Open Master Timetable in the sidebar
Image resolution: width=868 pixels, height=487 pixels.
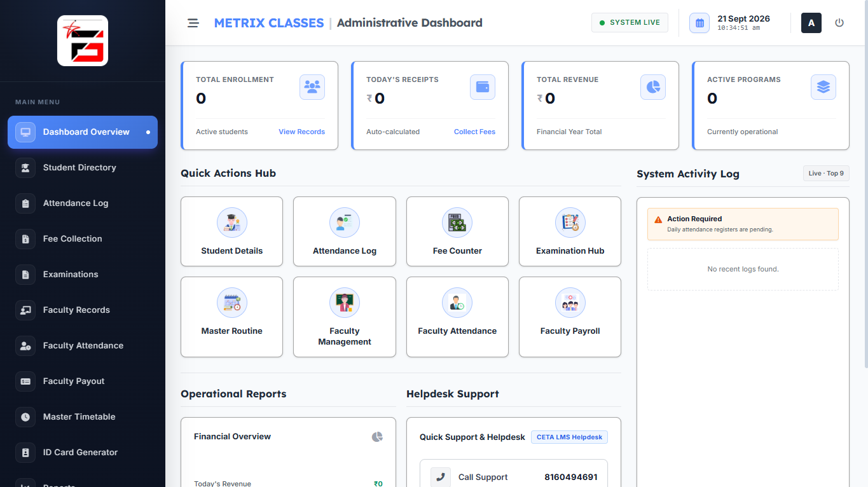click(83, 417)
